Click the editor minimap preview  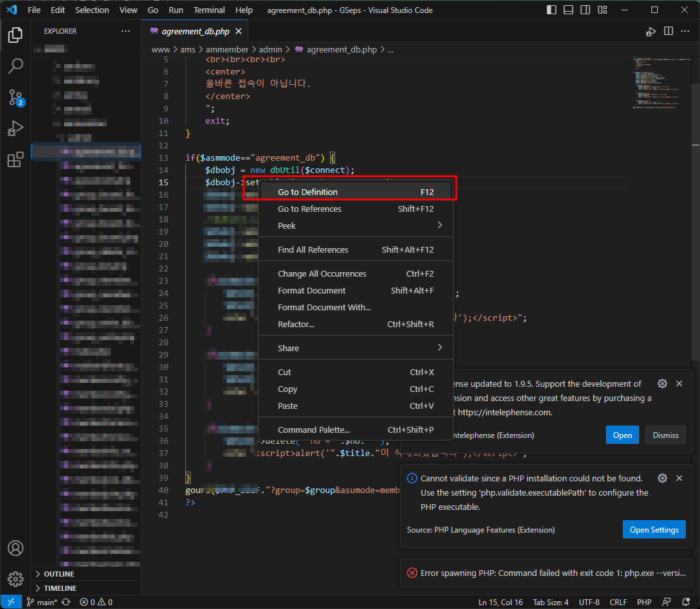coord(661,82)
